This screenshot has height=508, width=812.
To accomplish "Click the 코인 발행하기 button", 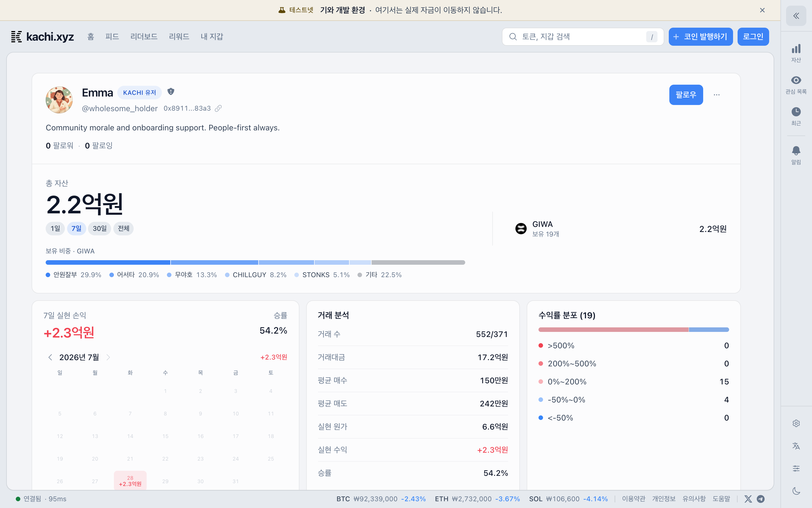I will point(701,37).
